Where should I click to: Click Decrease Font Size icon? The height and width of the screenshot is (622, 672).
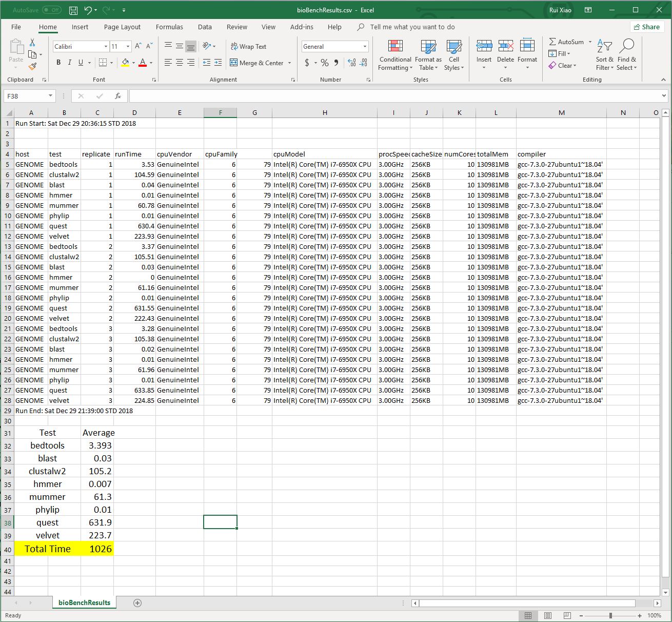[149, 46]
